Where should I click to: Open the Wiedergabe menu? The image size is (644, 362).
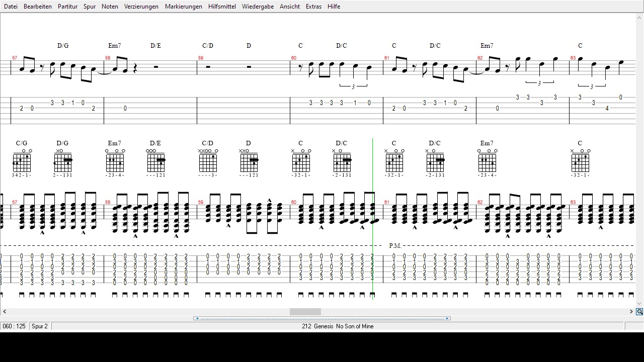click(258, 7)
